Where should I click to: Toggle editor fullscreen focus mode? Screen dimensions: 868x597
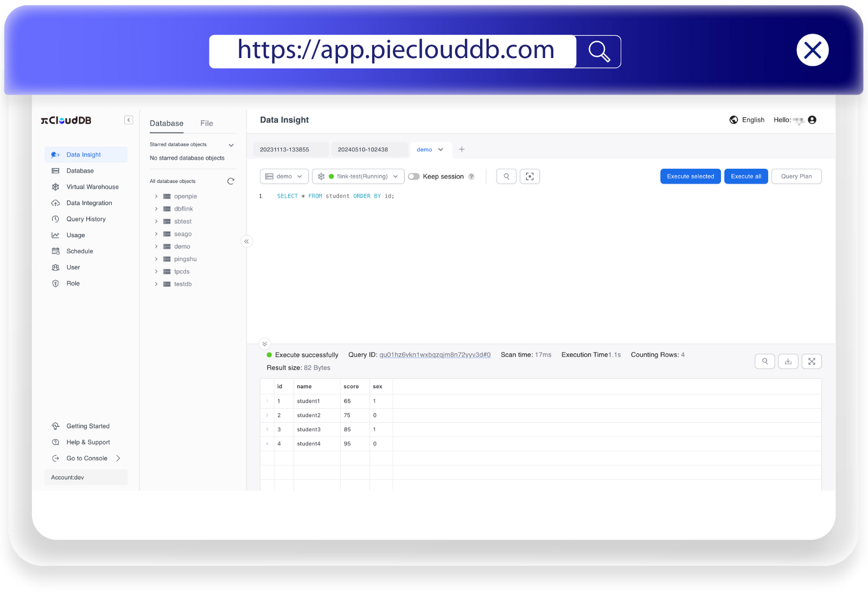pos(530,176)
